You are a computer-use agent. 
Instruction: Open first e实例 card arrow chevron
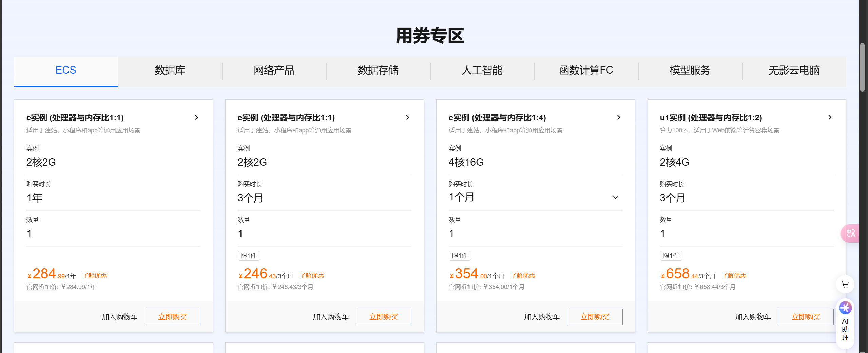pyautogui.click(x=196, y=117)
